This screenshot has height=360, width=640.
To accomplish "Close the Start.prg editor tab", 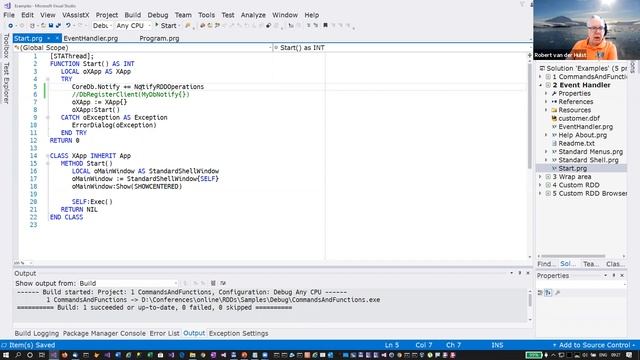I will [x=57, y=38].
